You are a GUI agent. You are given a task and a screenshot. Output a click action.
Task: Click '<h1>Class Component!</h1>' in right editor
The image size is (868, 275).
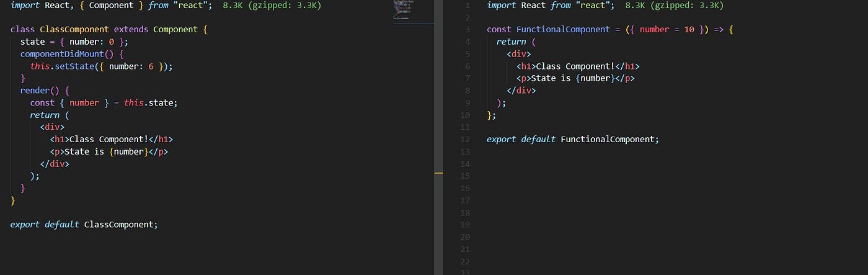(578, 66)
